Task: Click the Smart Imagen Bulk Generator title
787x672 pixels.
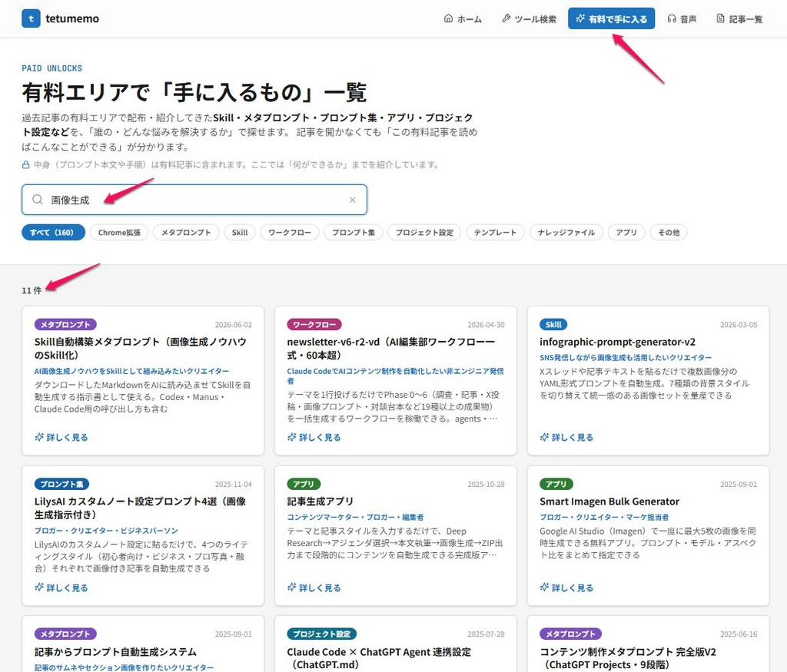Action: (x=609, y=501)
